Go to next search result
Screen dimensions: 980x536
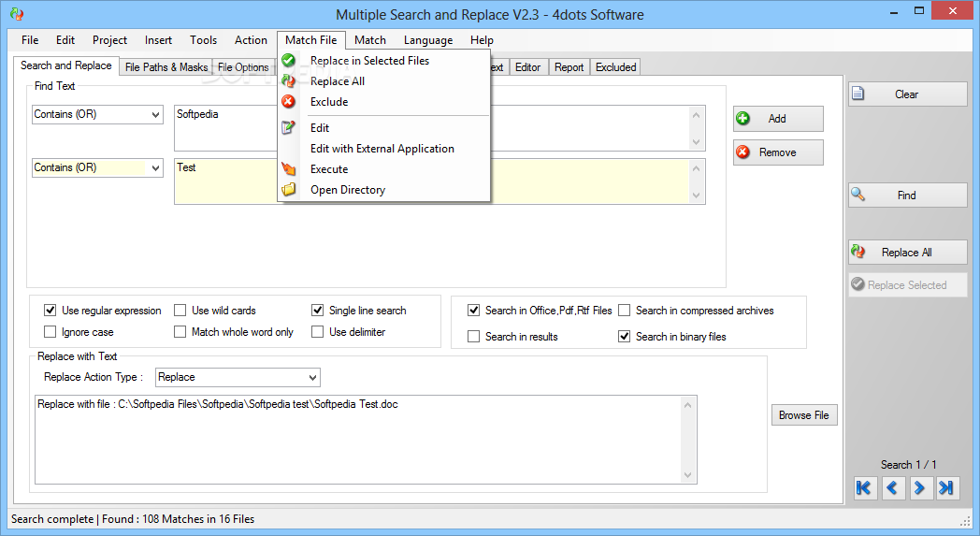919,488
